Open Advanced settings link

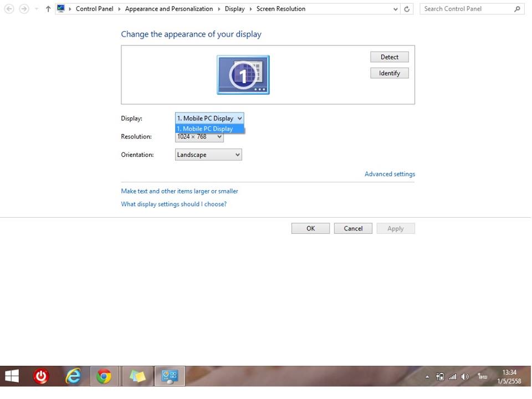pos(390,174)
